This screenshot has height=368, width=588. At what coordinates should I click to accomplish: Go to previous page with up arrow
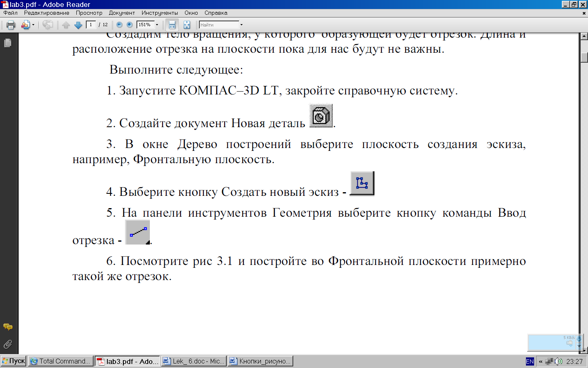(x=66, y=25)
